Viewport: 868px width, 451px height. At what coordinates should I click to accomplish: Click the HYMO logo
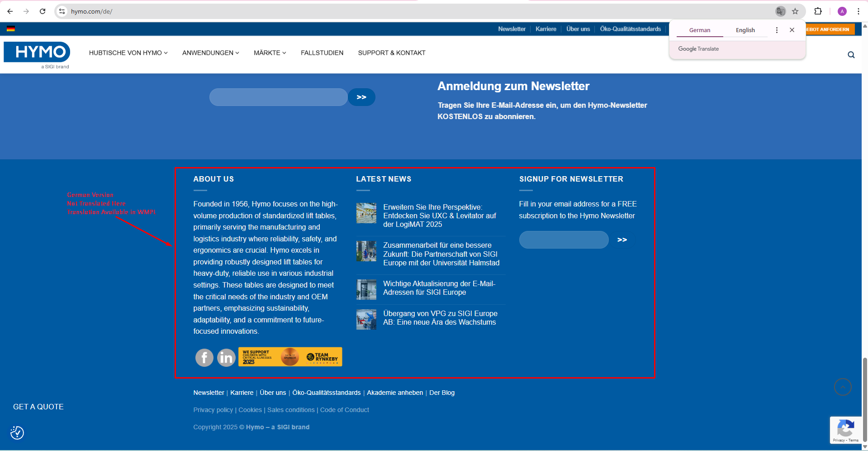point(37,55)
